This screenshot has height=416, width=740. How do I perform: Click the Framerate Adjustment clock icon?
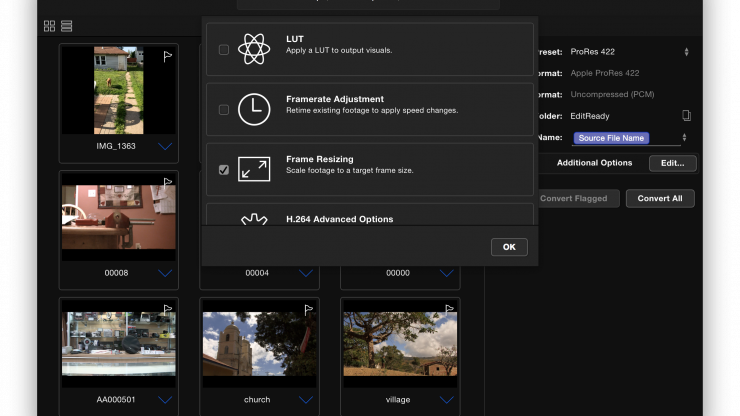254,109
